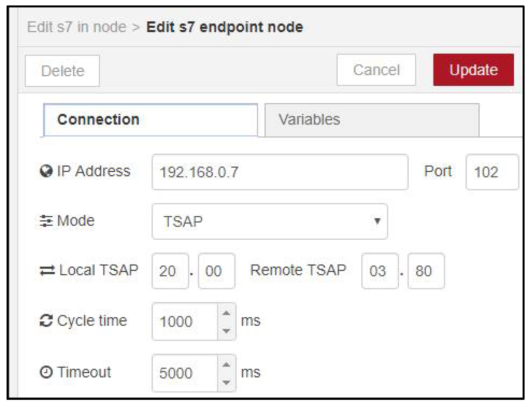Go back to Edit s7 in node
The image size is (532, 407).
76,27
